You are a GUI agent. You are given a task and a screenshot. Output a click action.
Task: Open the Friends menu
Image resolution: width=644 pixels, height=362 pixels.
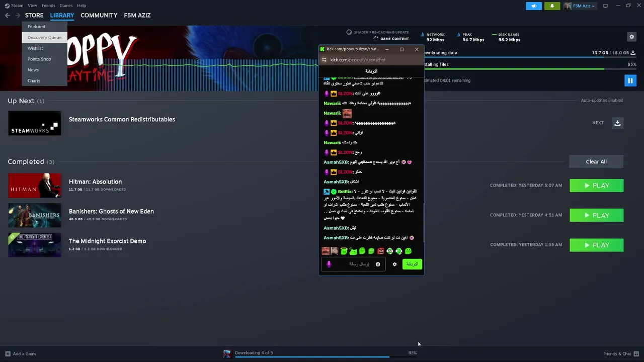click(48, 6)
